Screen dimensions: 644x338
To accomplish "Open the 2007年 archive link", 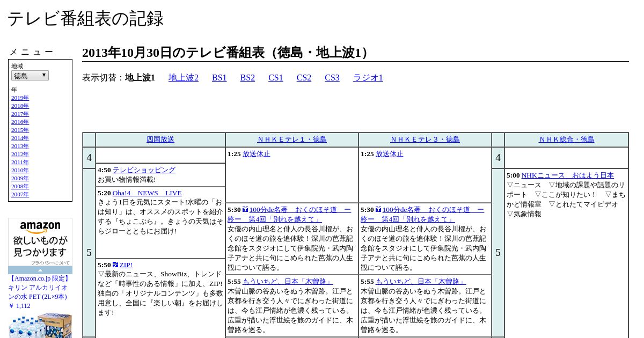I will click(20, 194).
